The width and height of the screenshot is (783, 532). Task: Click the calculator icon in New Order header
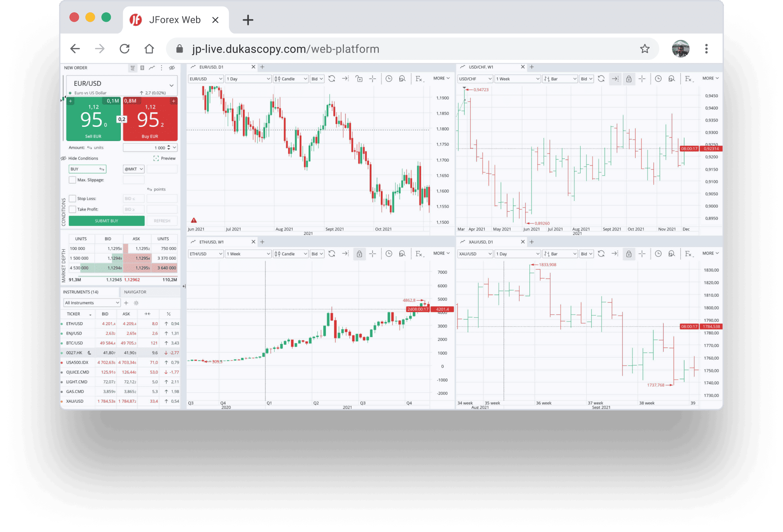coord(142,68)
